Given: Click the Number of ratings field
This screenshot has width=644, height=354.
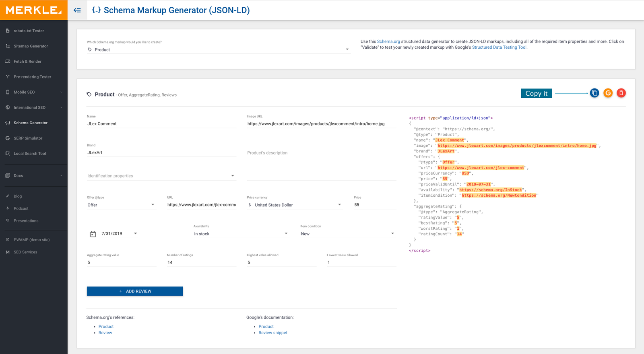Looking at the screenshot, I should (x=202, y=262).
